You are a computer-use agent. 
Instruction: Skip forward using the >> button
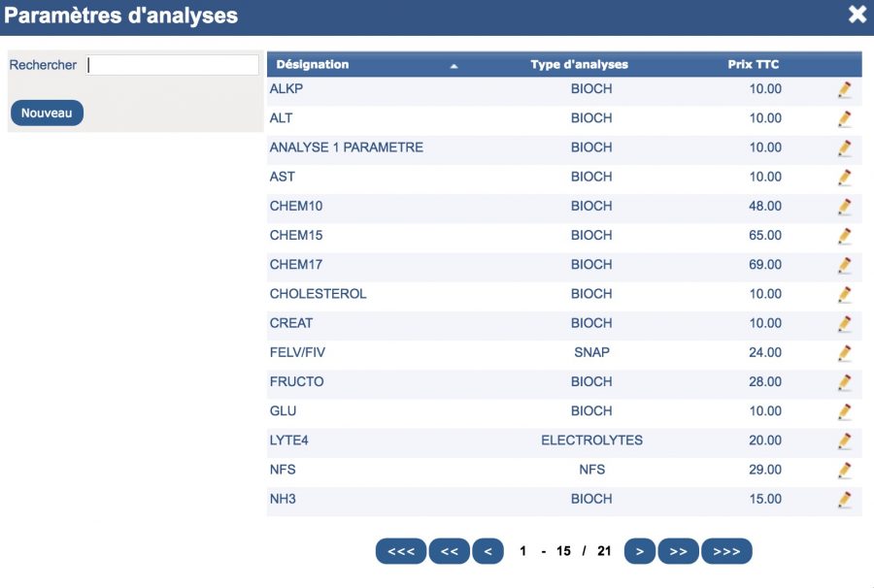coord(679,551)
